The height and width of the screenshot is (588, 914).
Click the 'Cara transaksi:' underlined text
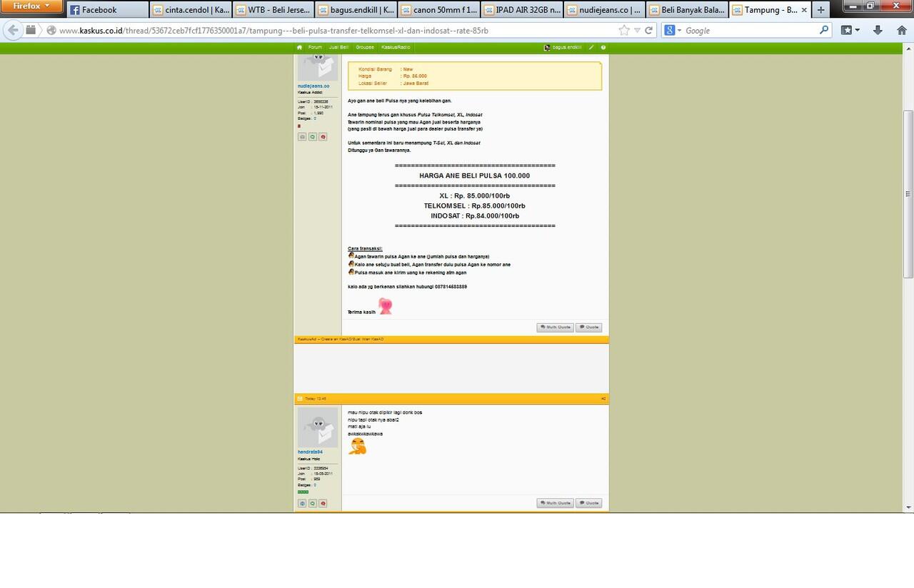point(365,248)
